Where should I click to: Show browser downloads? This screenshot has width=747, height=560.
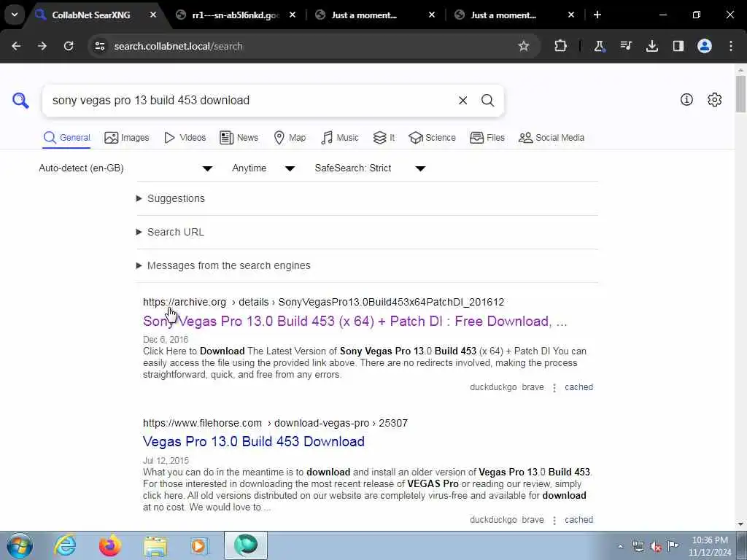(x=652, y=46)
